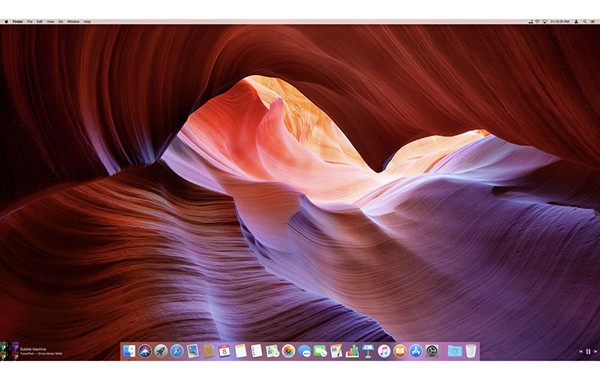Click the clock in the menu bar
600x380 pixels.
560,21
